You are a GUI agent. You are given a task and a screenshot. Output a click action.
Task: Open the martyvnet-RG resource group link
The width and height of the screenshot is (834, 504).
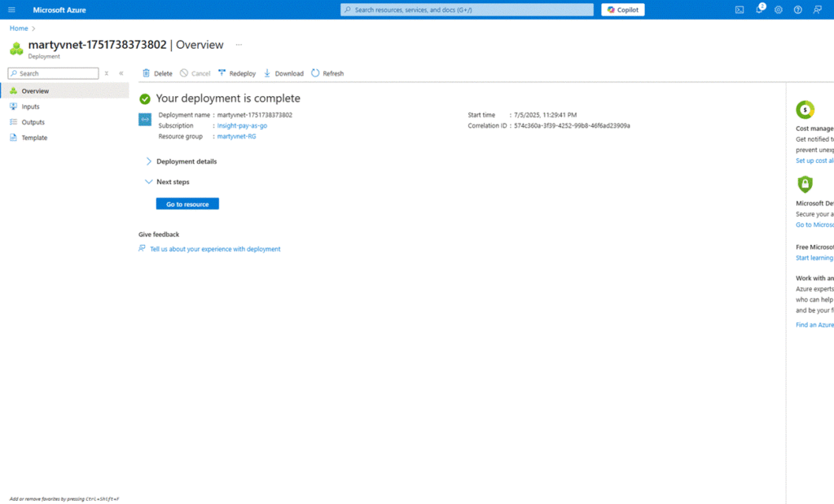coord(236,136)
